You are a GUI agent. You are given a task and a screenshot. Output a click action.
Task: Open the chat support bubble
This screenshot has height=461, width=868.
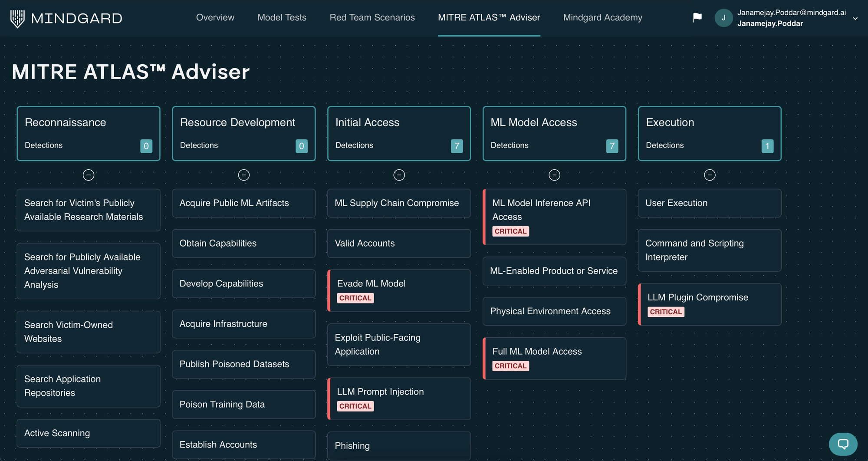pyautogui.click(x=842, y=444)
